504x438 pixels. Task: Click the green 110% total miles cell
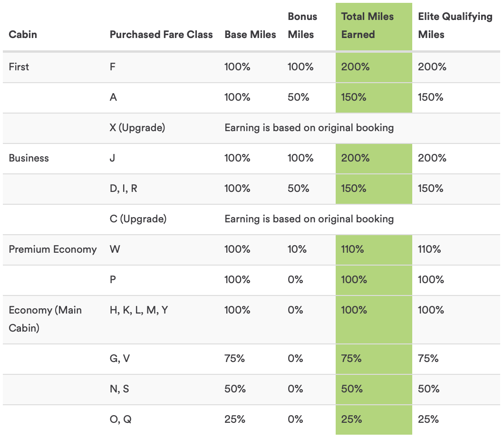click(352, 249)
